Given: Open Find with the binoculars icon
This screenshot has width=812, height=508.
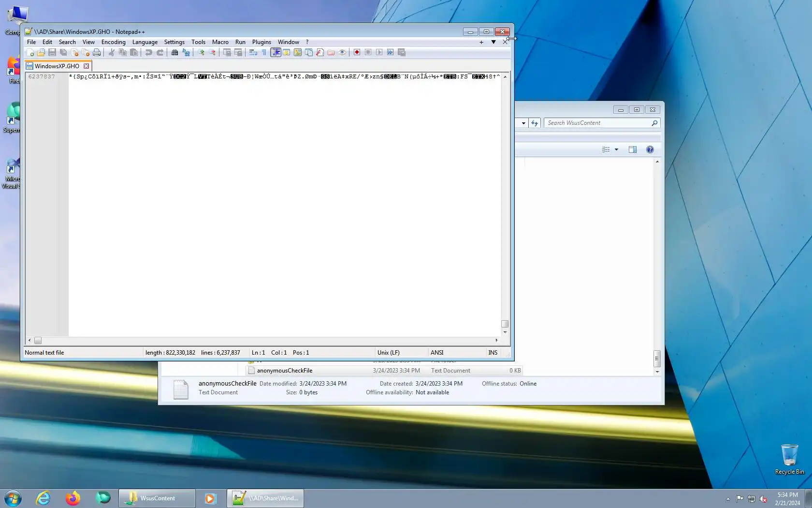Looking at the screenshot, I should click(x=175, y=52).
